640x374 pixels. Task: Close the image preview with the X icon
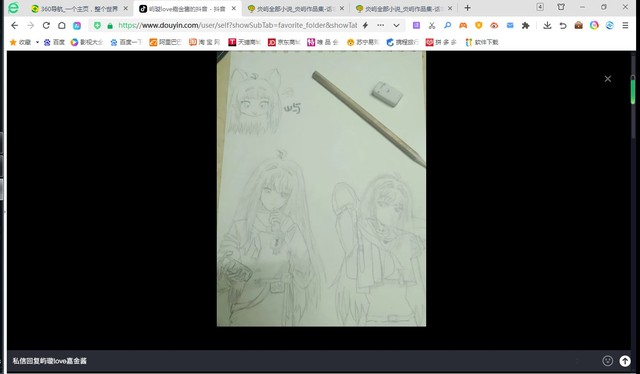[x=607, y=79]
